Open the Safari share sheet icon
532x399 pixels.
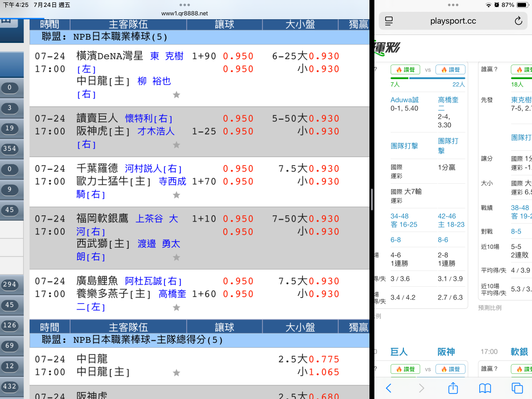tap(453, 388)
